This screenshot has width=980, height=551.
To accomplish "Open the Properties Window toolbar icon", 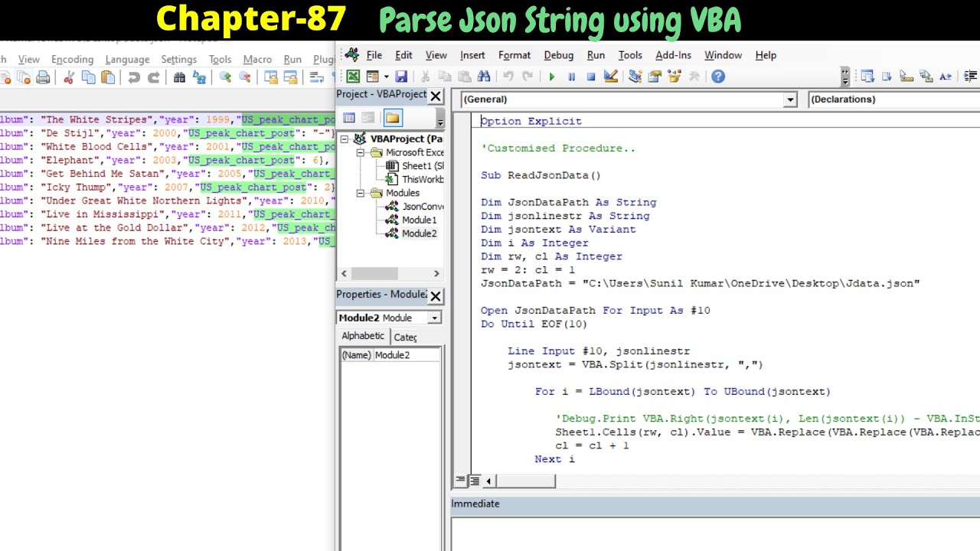I will coord(655,77).
